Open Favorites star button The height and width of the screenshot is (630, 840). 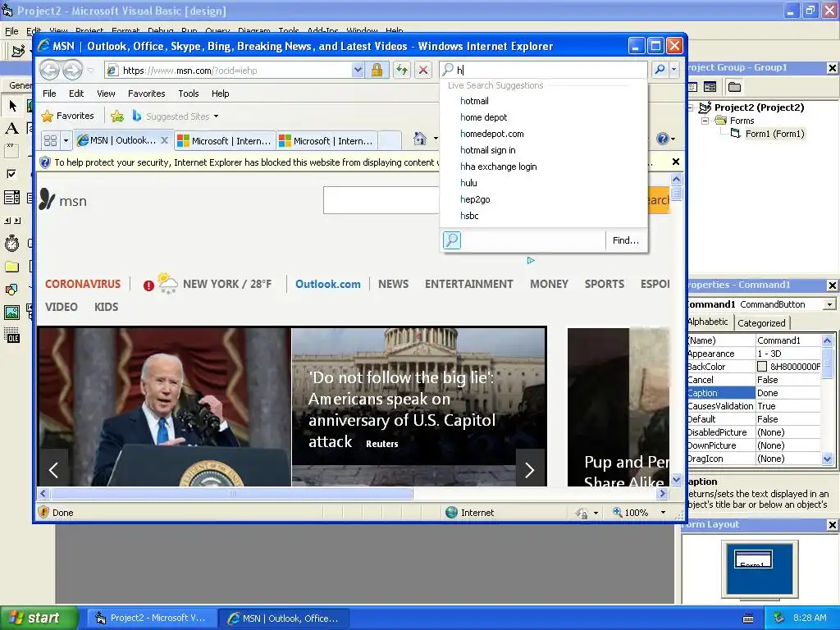tap(67, 116)
